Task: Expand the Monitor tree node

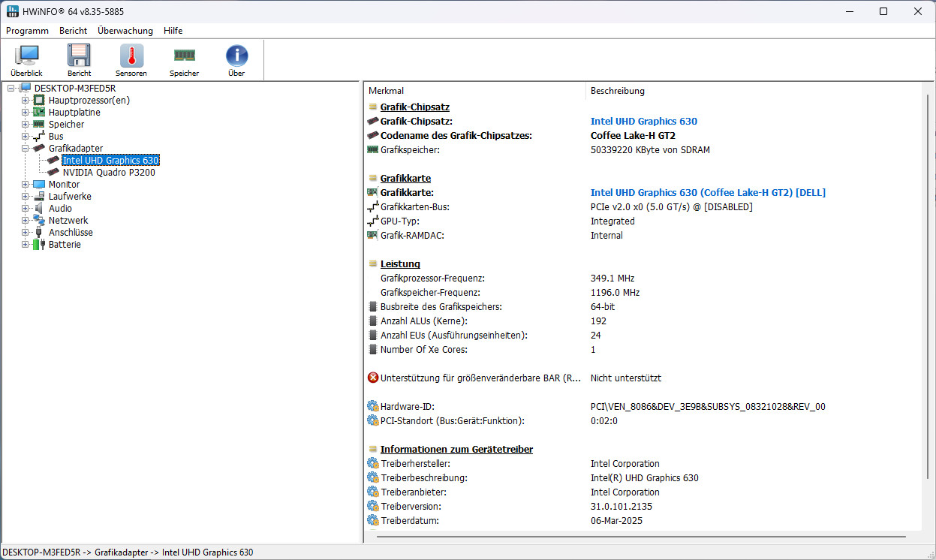Action: (x=26, y=185)
